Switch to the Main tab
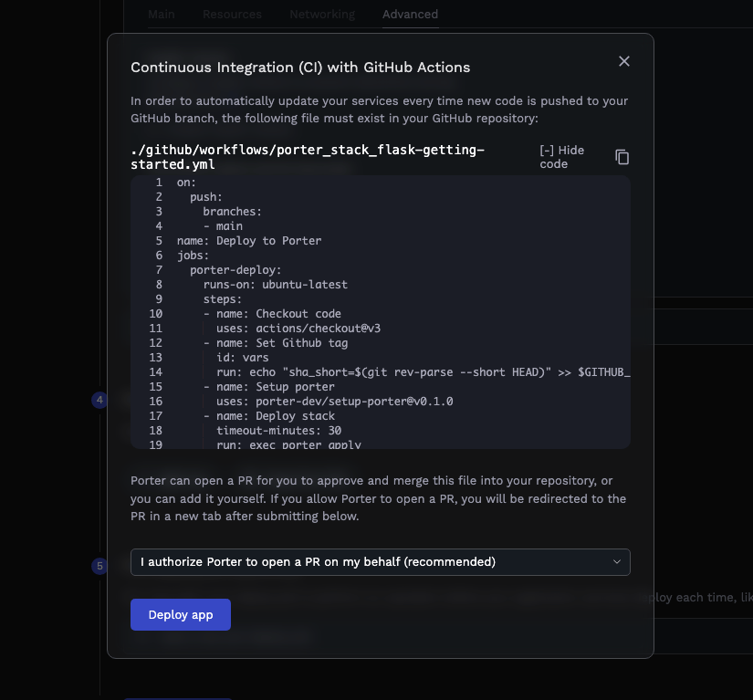Viewport: 753px width, 700px height. [x=162, y=15]
